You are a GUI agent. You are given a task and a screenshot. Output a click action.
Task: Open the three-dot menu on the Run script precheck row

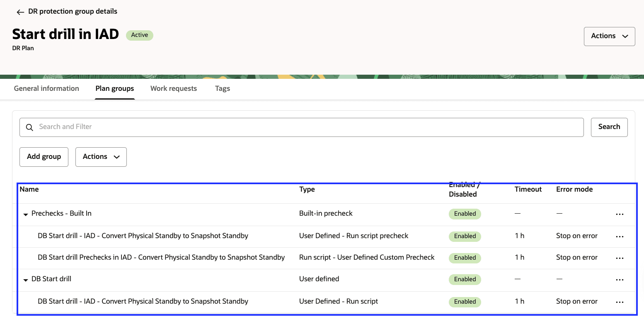[620, 236]
